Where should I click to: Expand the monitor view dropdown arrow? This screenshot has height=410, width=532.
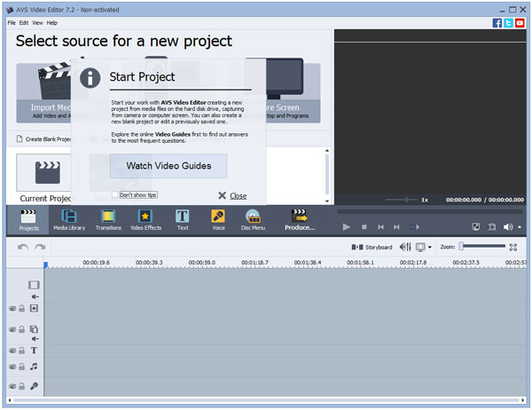(x=432, y=247)
